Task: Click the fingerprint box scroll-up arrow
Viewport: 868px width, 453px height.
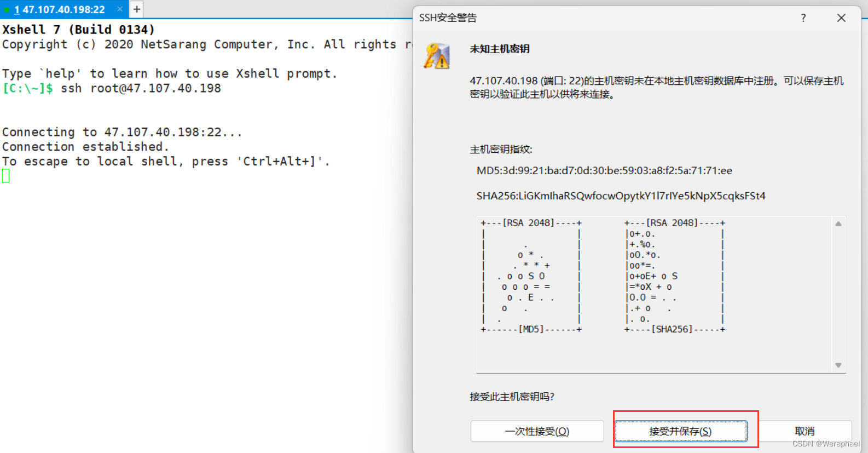Action: 838,223
